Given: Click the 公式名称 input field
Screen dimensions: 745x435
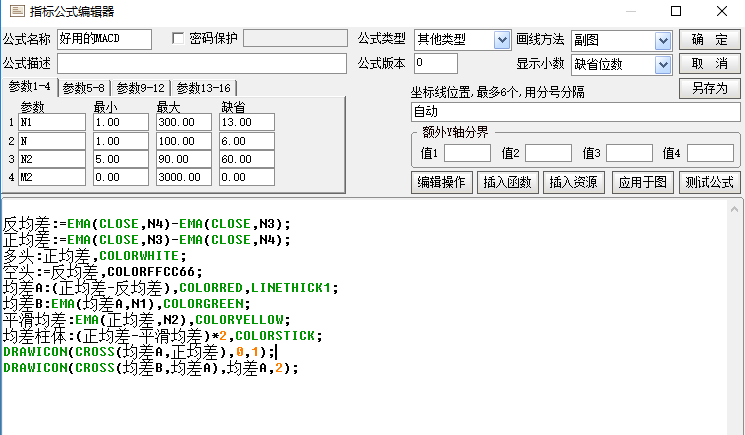Looking at the screenshot, I should (x=104, y=39).
